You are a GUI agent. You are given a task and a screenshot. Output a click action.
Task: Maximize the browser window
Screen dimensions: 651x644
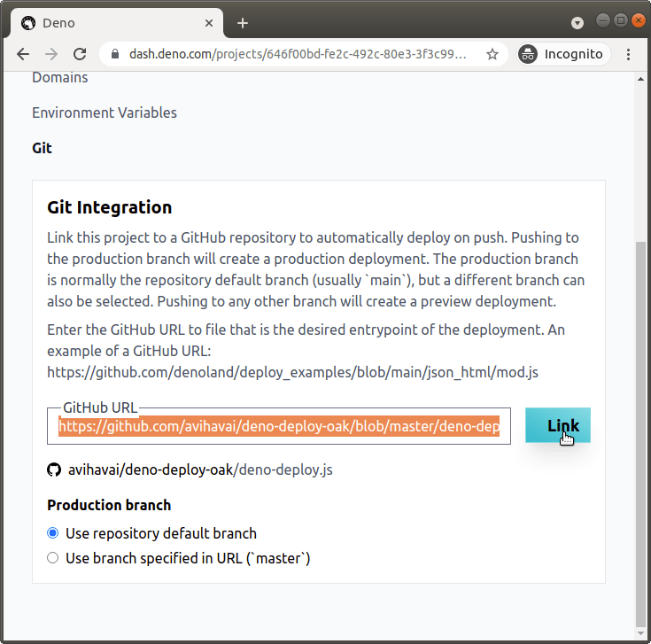click(621, 19)
